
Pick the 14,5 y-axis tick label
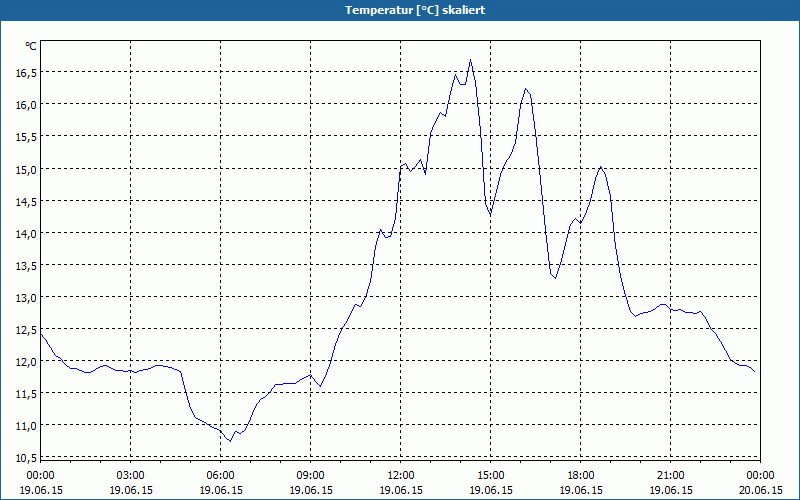click(27, 202)
